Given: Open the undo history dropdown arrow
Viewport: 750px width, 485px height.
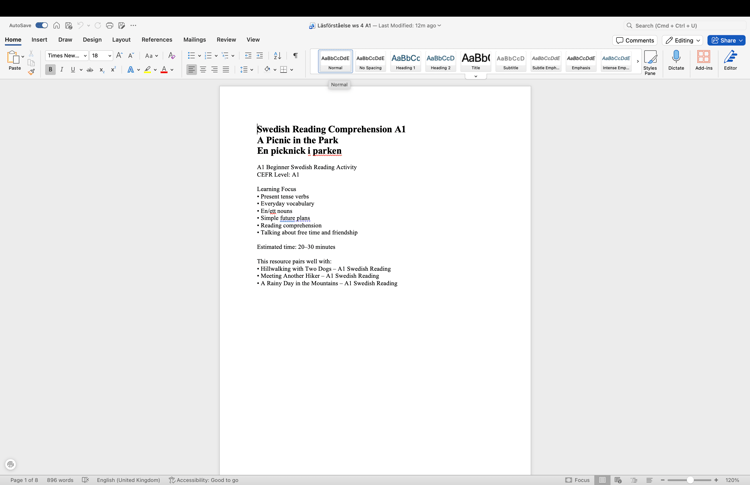Looking at the screenshot, I should click(88, 25).
